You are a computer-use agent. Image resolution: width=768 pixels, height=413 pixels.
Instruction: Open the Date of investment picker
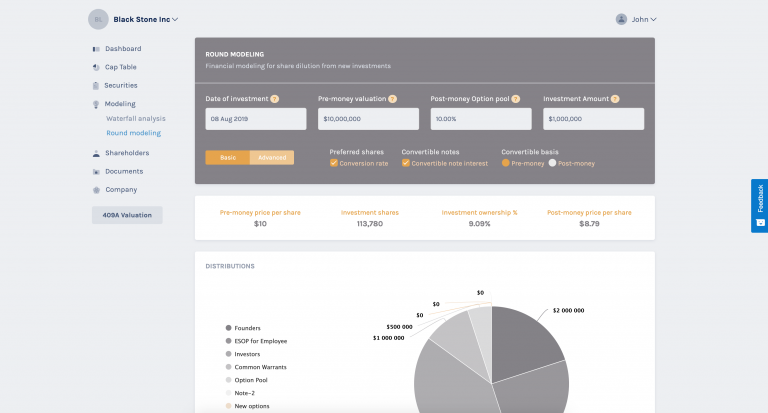pyautogui.click(x=256, y=119)
